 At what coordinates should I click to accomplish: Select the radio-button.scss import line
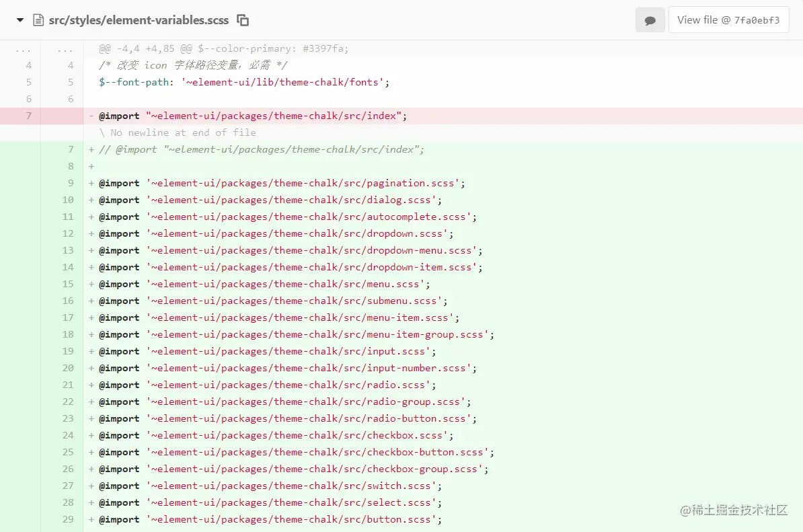tap(288, 419)
